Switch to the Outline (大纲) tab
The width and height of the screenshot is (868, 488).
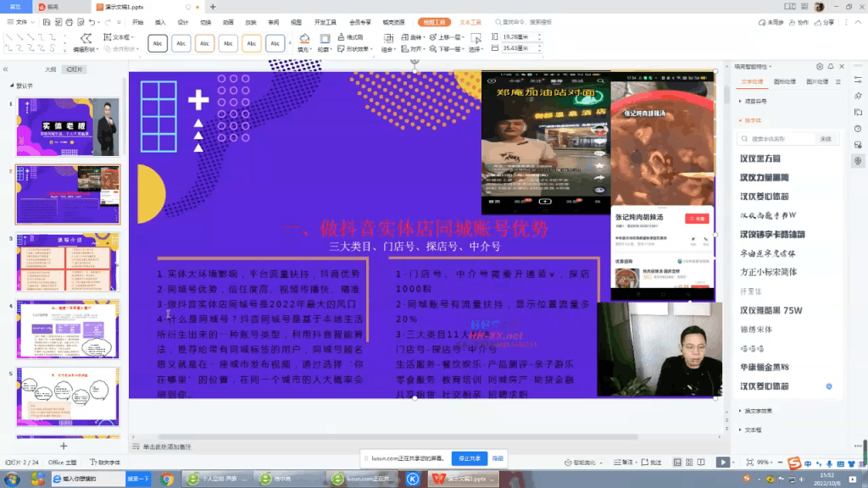50,69
